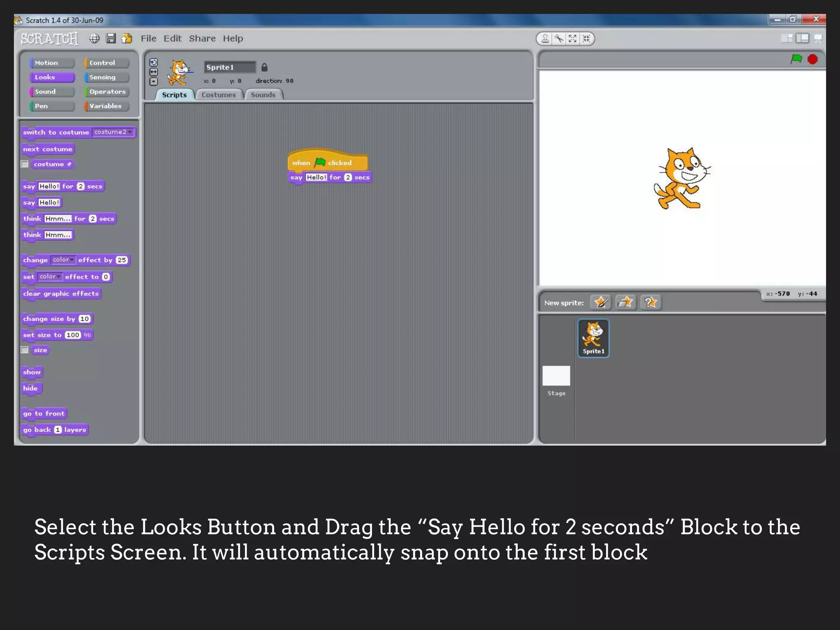Select the Pen blocks category
Viewport: 840px width, 630px height.
52,106
